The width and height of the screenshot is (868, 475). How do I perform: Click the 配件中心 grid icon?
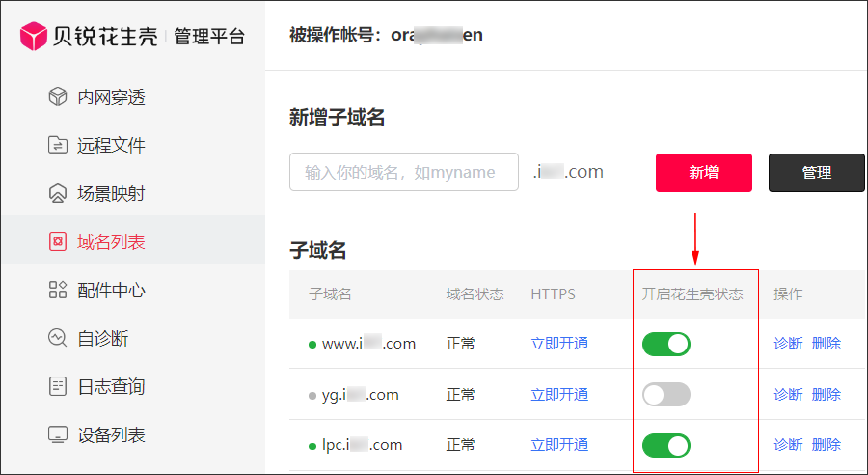pyautogui.click(x=58, y=290)
